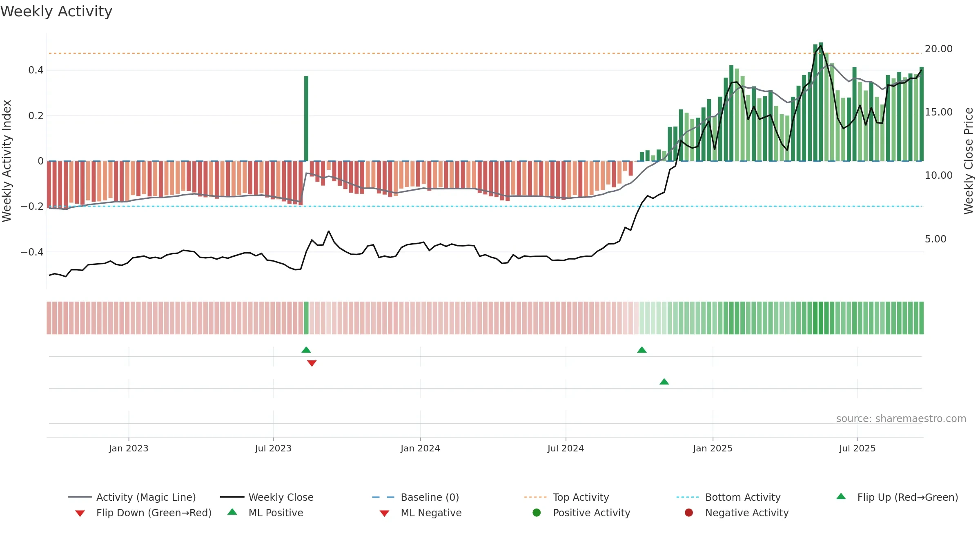980x551 pixels.
Task: Toggle Weekly Close legend entry
Action: point(267,497)
